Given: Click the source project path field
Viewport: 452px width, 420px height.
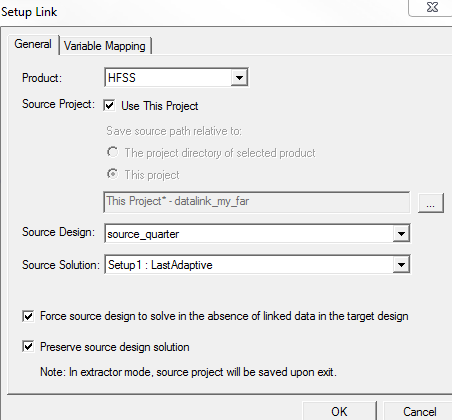Looking at the screenshot, I should 257,202.
